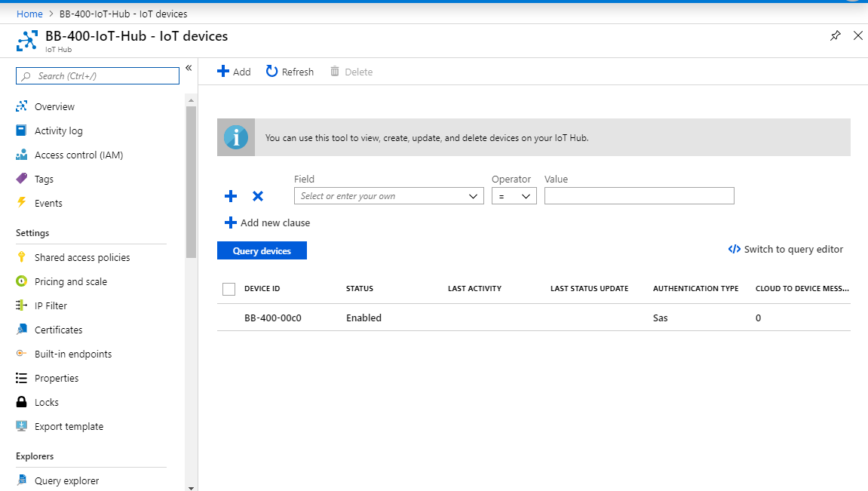Click the Value input field
The image size is (868, 491).
[639, 195]
